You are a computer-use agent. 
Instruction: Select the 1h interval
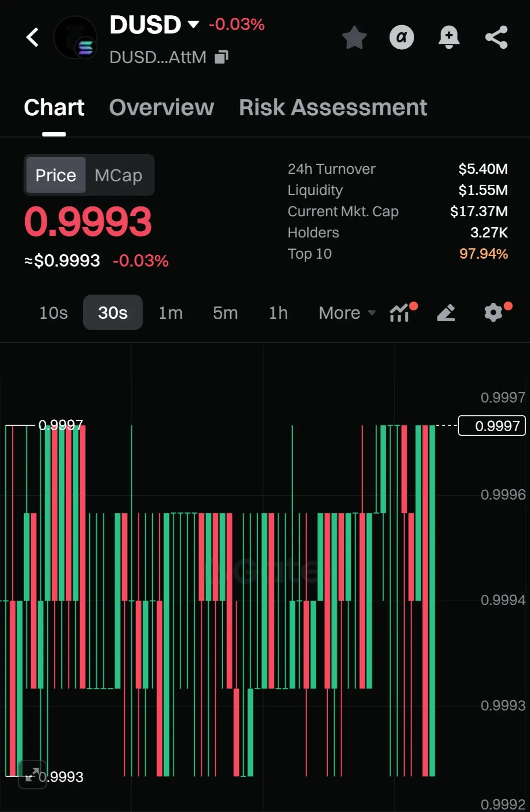[278, 312]
